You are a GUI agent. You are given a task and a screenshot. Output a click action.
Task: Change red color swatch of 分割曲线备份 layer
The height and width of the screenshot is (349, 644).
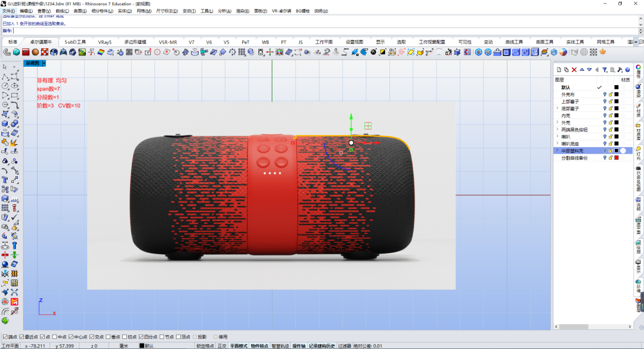pos(617,158)
